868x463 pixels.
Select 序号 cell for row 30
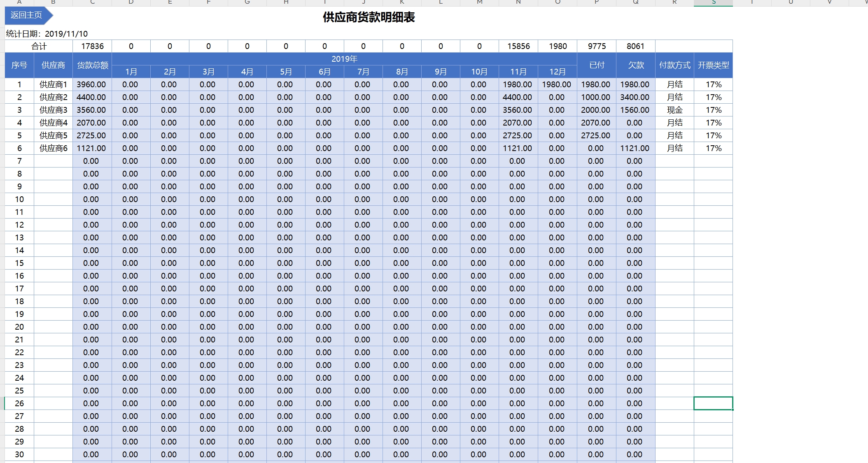19,454
